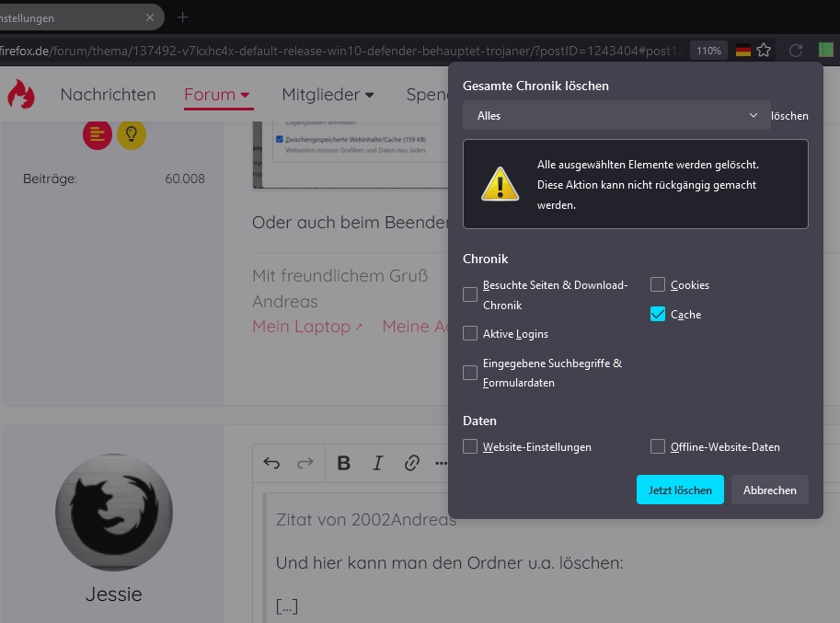Click the warning triangle icon in dialog
This screenshot has height=623, width=840.
(x=500, y=184)
